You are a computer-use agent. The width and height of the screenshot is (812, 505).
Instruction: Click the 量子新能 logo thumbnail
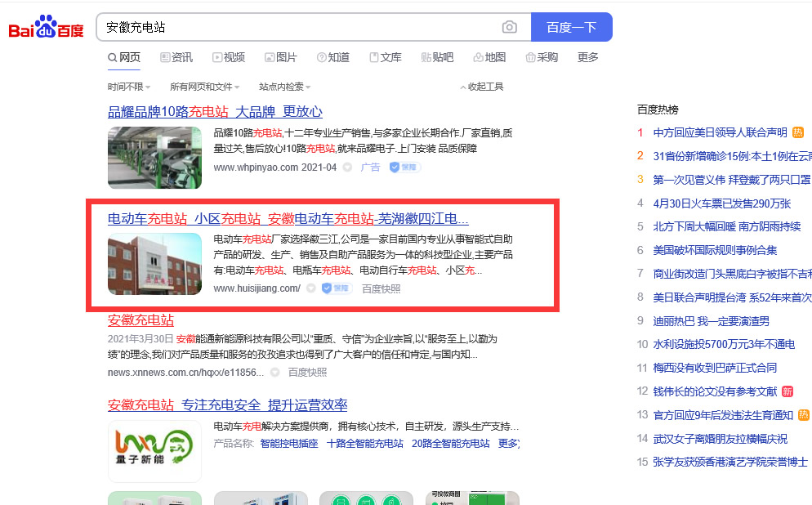[154, 450]
